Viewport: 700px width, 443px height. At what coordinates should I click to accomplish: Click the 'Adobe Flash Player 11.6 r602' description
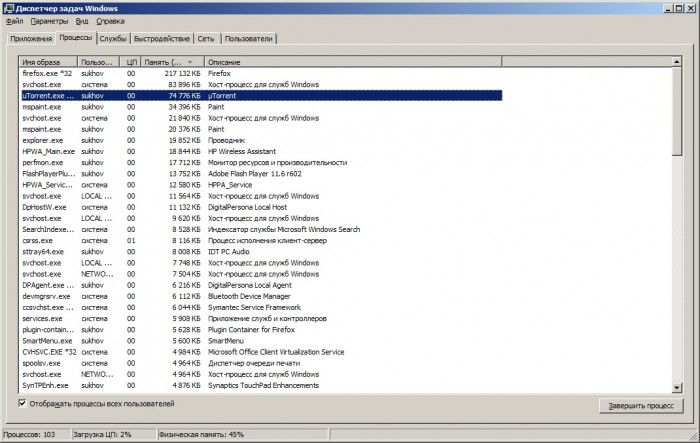pyautogui.click(x=254, y=174)
